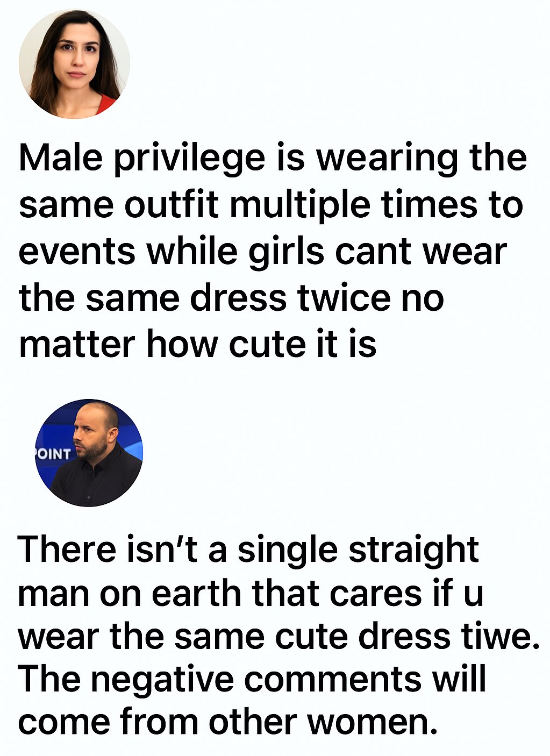Click the word 'events' in the first post
This screenshot has height=756, width=550.
tap(77, 252)
